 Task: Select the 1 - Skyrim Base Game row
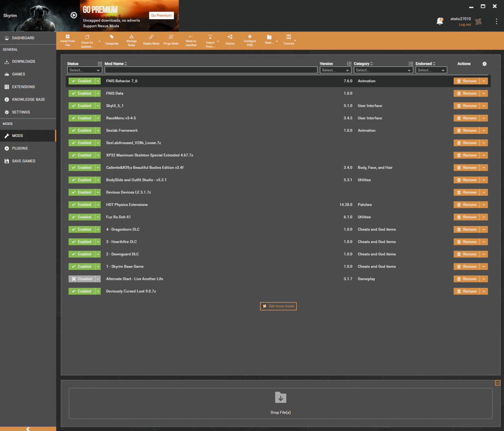pos(278,267)
